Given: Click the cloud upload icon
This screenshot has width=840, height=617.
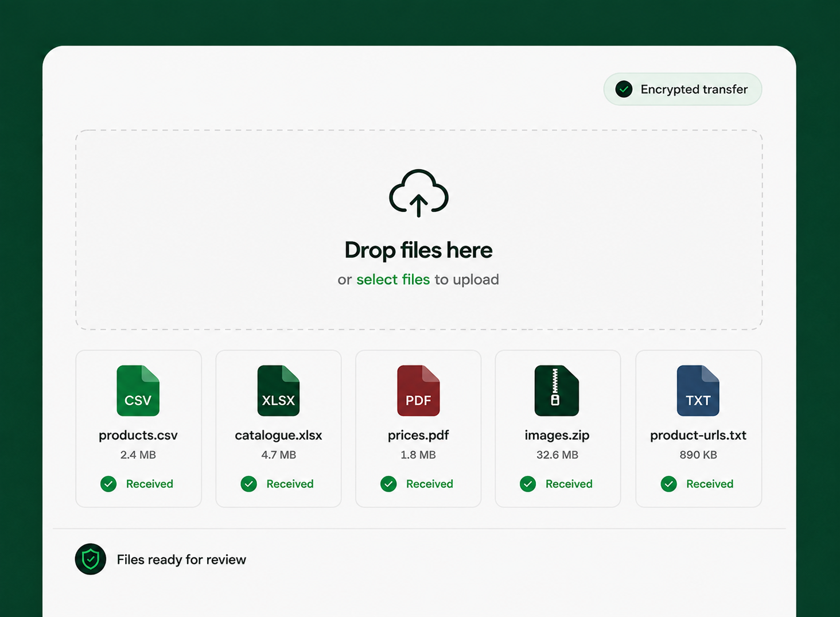Looking at the screenshot, I should point(419,193).
